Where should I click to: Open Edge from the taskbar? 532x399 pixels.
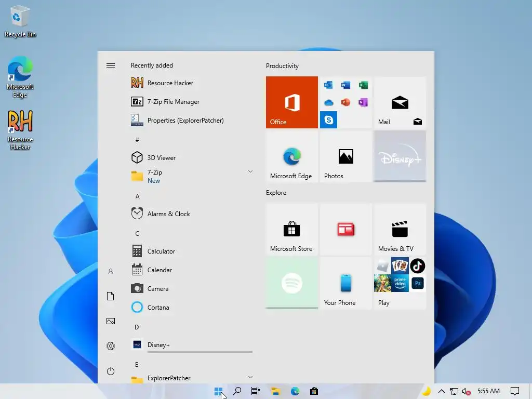pyautogui.click(x=295, y=391)
